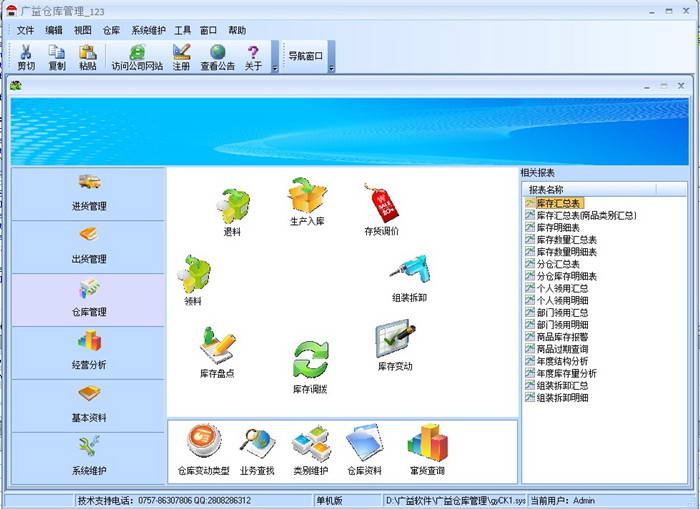Image resolution: width=700 pixels, height=509 pixels.
Task: Open the 仓库 menu
Action: pos(111,30)
